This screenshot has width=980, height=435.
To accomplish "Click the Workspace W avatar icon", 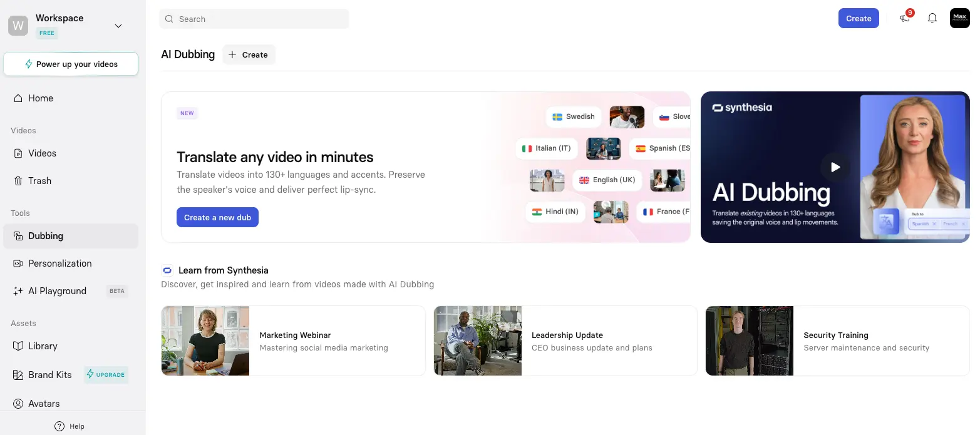I will point(18,26).
